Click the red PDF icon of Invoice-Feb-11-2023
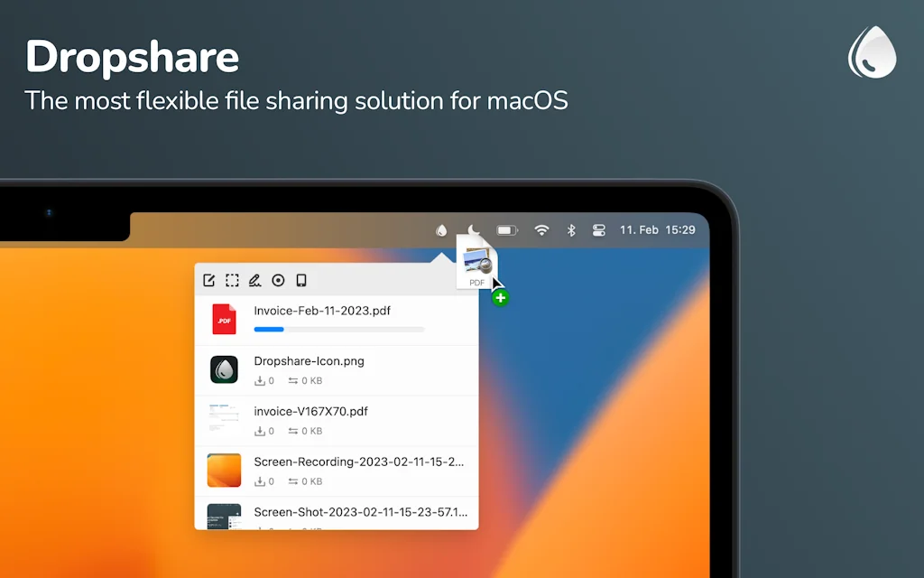The height and width of the screenshot is (578, 924). (x=224, y=319)
